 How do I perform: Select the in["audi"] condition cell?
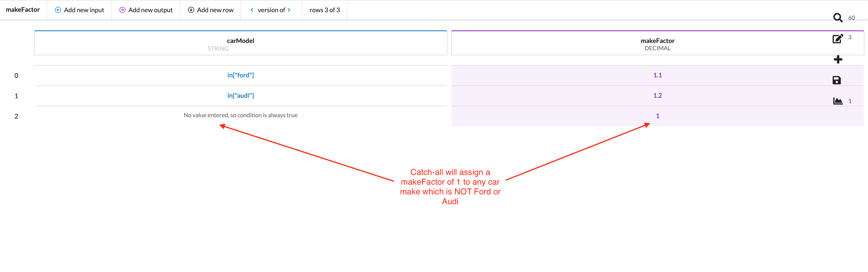241,95
